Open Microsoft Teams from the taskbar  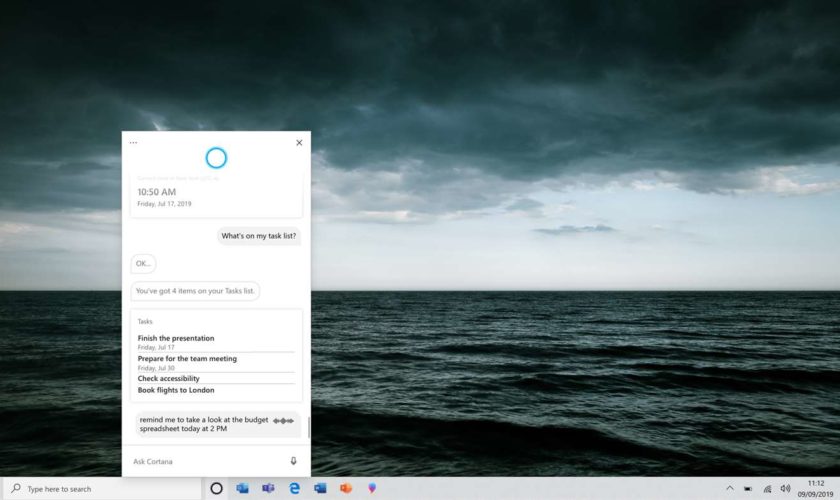268,488
